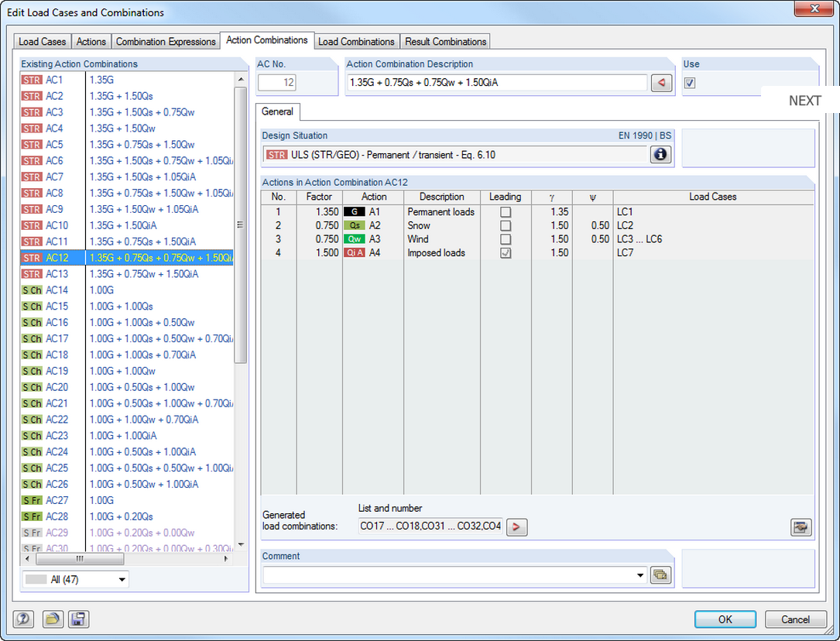Click LC7 cell in Imposed loads row

click(713, 252)
